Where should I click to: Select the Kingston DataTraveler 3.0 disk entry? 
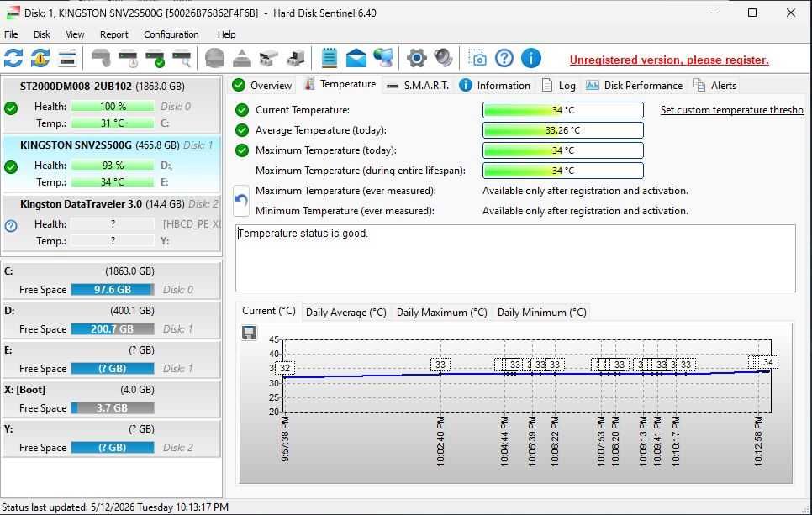(112, 223)
